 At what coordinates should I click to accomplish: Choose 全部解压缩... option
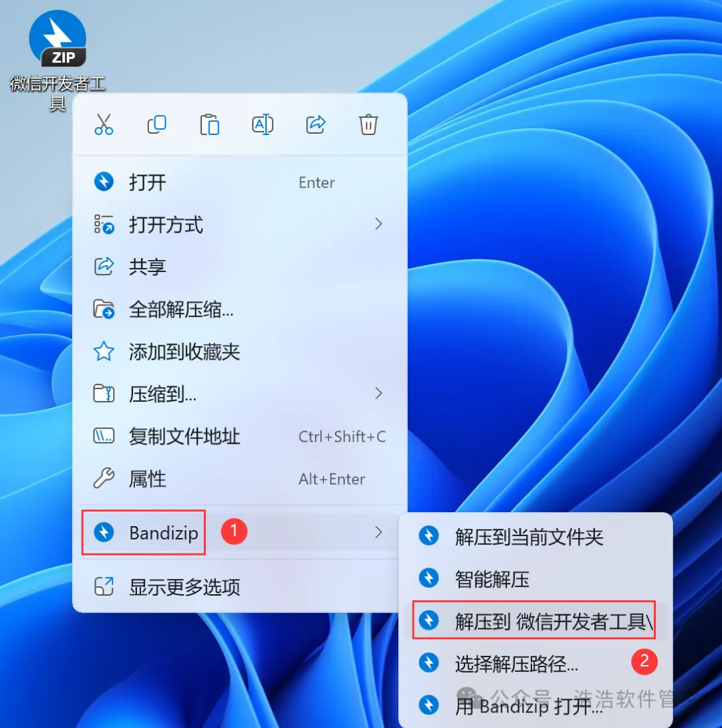239,310
